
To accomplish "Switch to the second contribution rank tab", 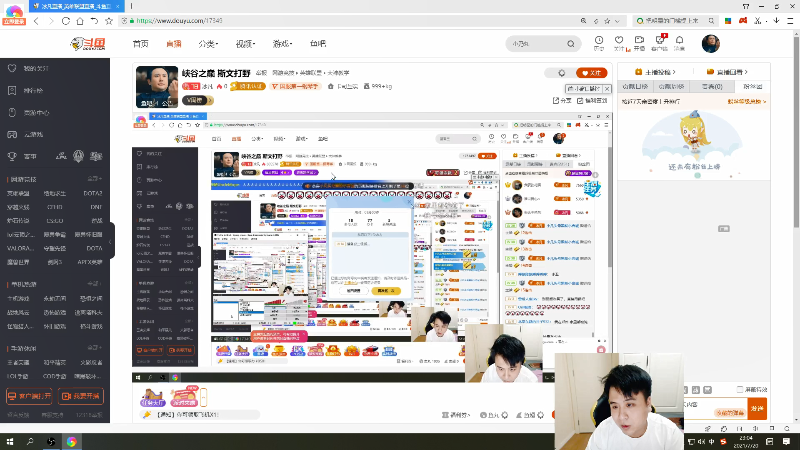I will (670, 87).
